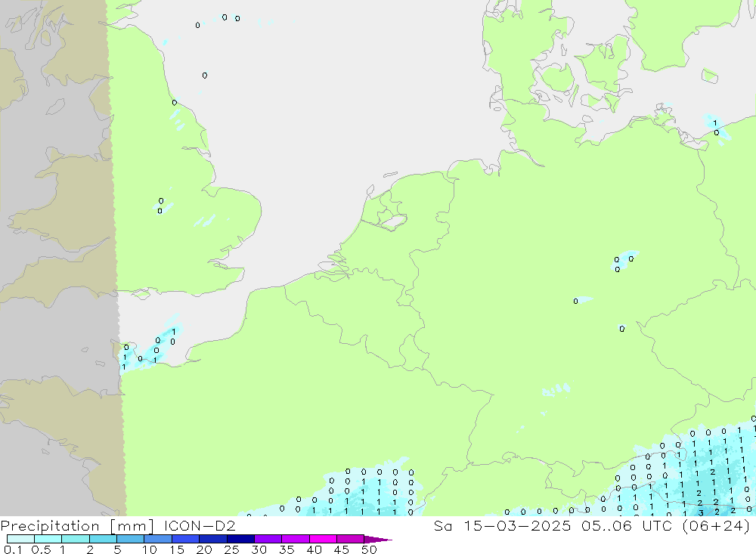Click the "(06+24)" forecast offset text
This screenshot has width=756, height=554.
(717, 525)
